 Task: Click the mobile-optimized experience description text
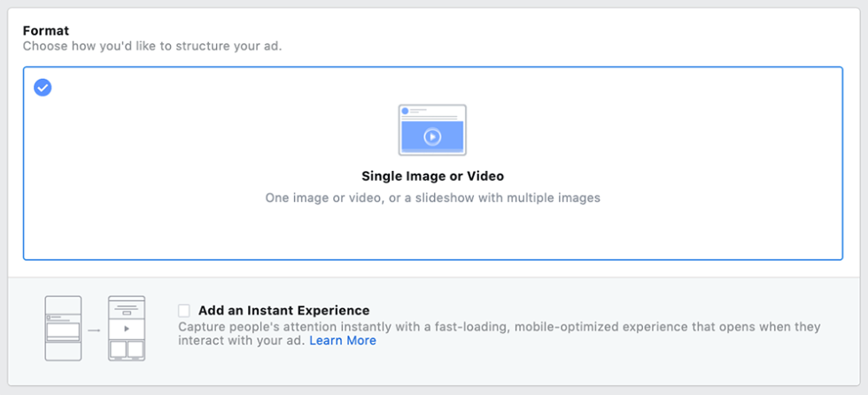[499, 334]
